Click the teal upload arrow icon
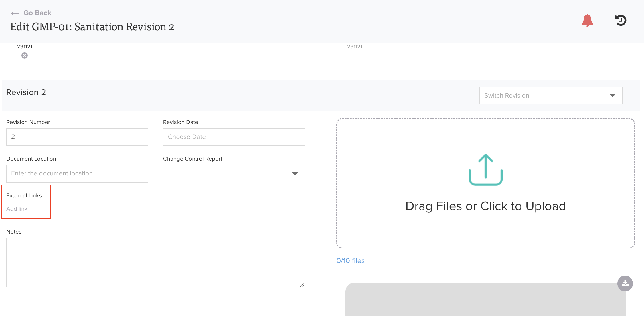 point(485,169)
